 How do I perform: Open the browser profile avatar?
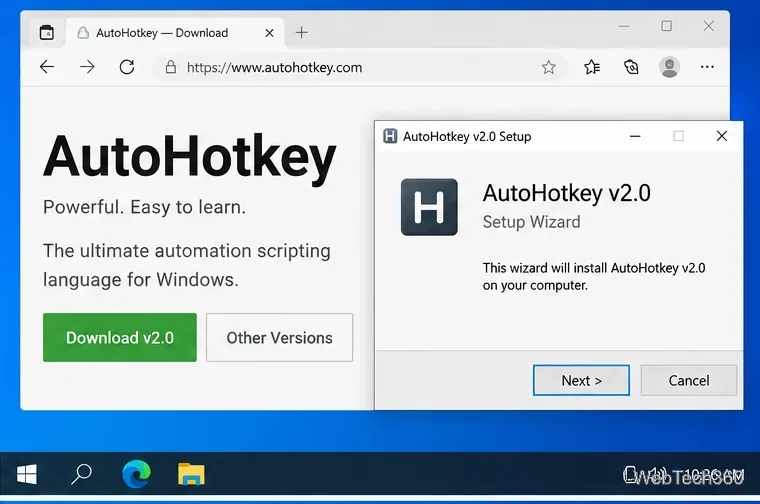click(669, 67)
